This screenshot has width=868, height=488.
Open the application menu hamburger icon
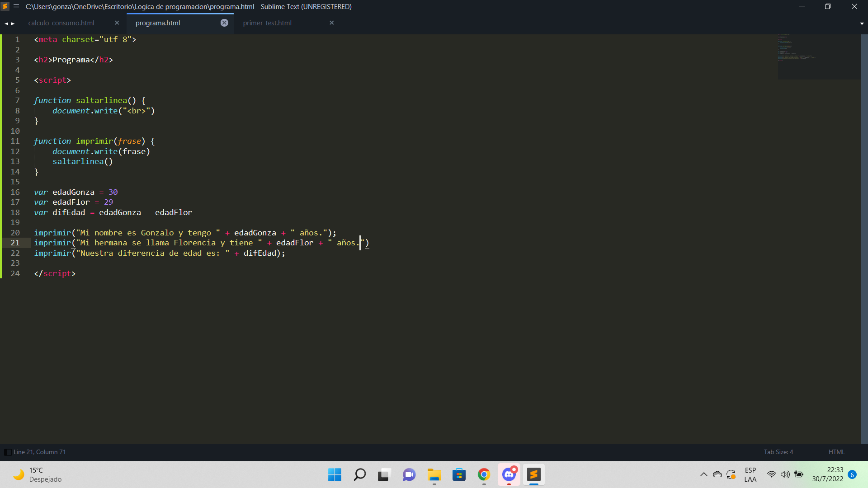tap(16, 6)
